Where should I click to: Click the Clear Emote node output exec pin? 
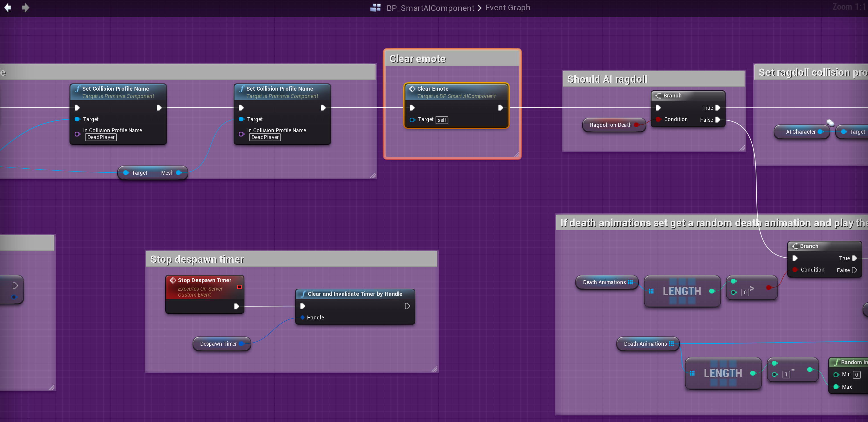pos(501,107)
